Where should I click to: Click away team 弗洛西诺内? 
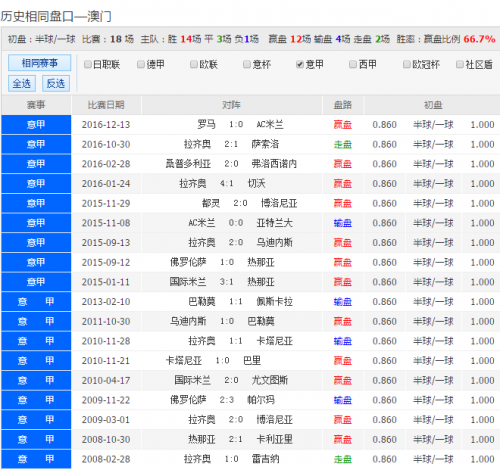[x=274, y=164]
